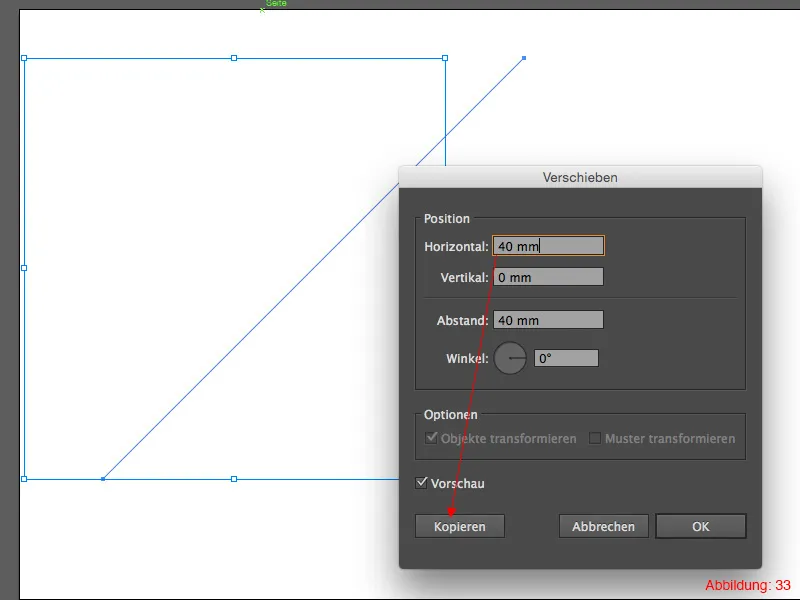Viewport: 800px width, 600px height.
Task: Toggle the Vorschau checkbox
Action: [x=421, y=483]
